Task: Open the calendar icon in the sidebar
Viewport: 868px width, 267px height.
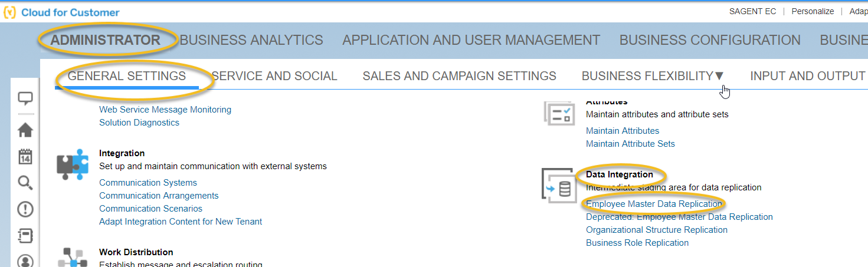Action: [x=25, y=156]
